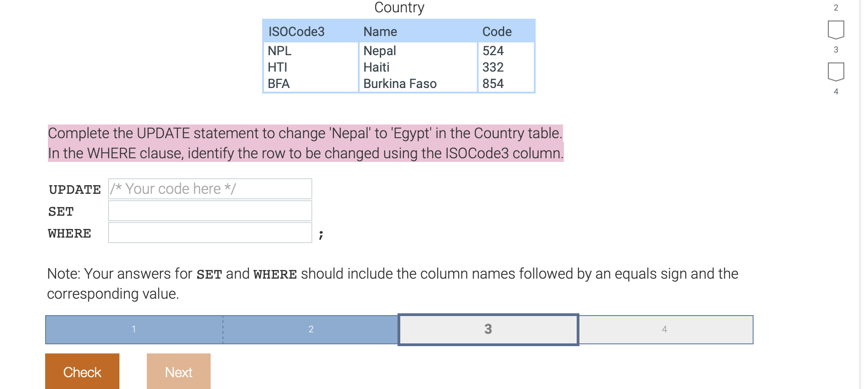Click inside the WHERE input field

coord(210,233)
